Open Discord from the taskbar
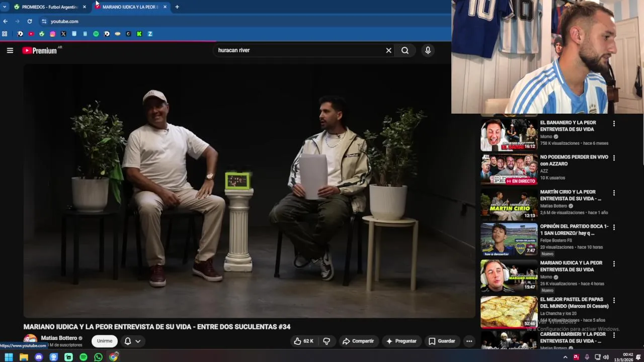The image size is (644, 362). [x=39, y=357]
